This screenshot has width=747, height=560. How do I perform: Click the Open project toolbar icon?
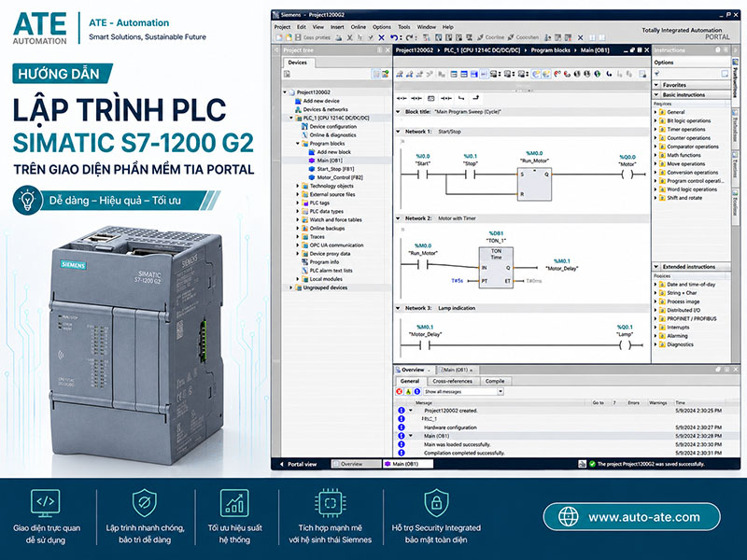click(289, 37)
